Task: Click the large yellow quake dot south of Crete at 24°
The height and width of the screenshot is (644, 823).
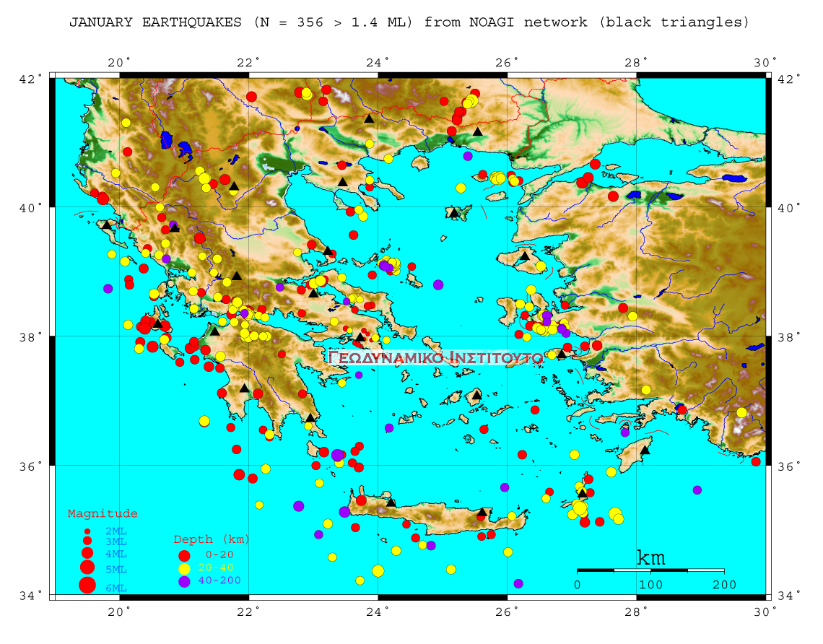Action: point(378,571)
